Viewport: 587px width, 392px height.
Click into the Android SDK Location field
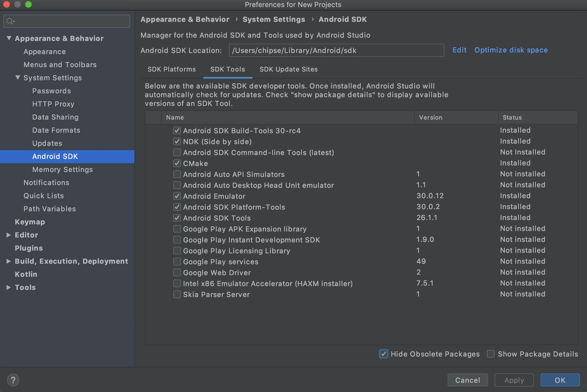336,51
